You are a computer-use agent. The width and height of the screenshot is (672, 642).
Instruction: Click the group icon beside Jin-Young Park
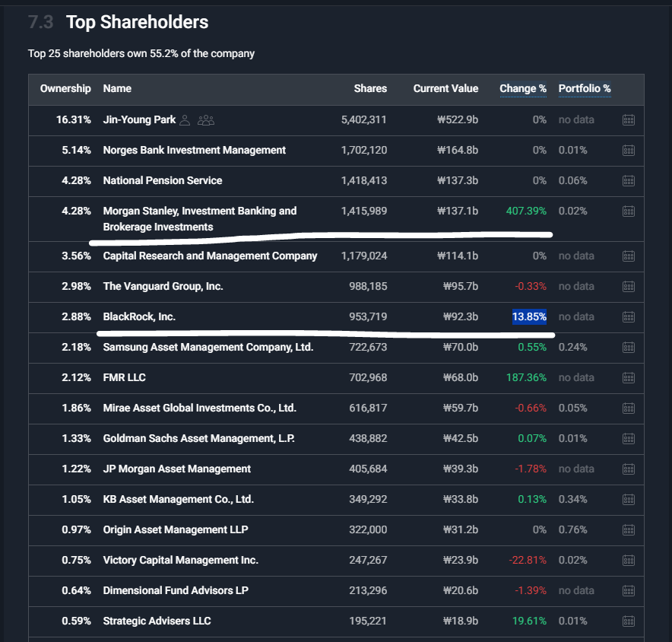pos(206,120)
